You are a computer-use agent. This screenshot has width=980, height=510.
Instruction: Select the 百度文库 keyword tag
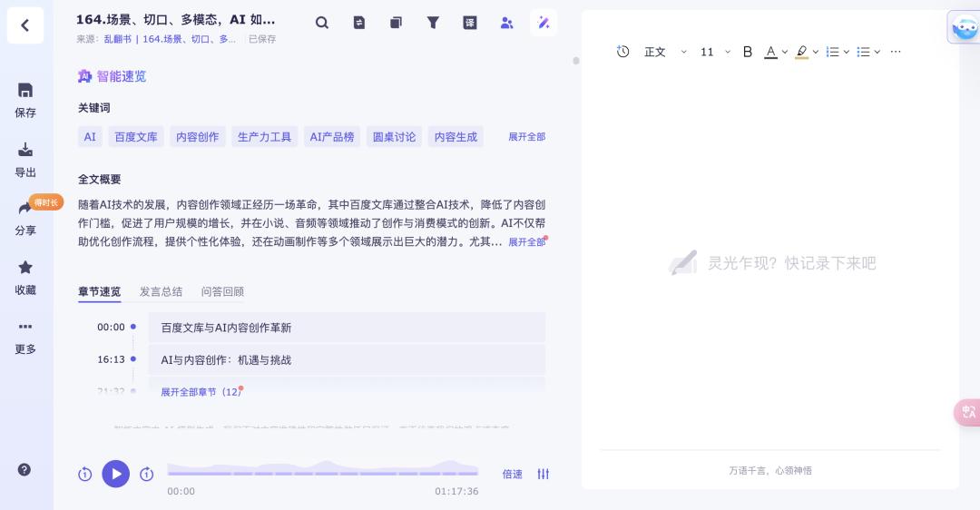coord(135,137)
